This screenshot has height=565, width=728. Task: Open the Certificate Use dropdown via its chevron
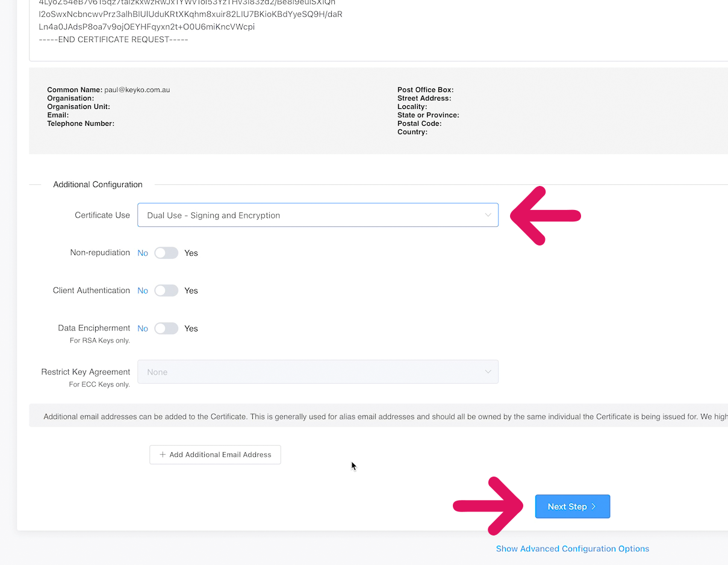click(488, 214)
